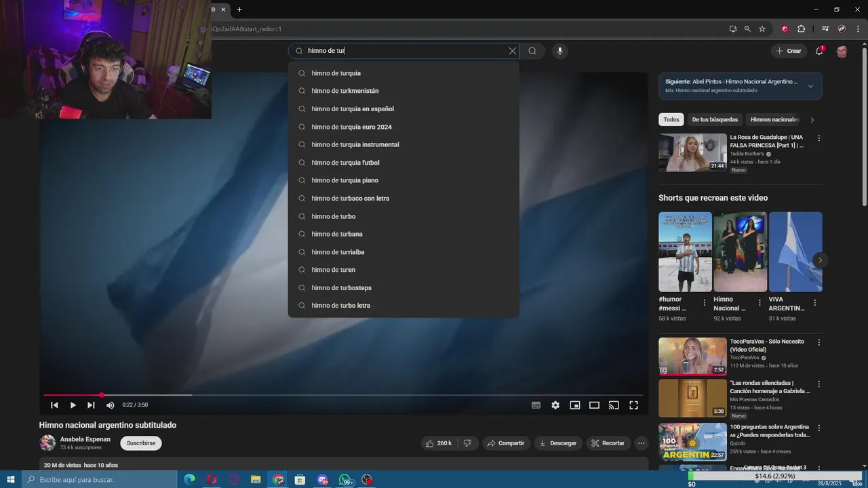The image size is (868, 488).
Task: Select the Himnos nacionales chip
Action: (x=774, y=119)
